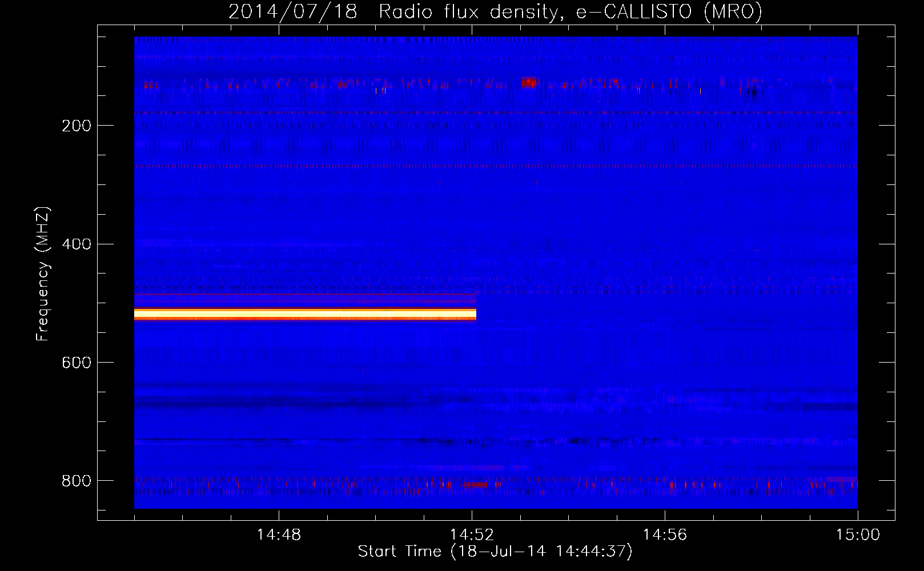Click the 200 frequency tick label
The height and width of the screenshot is (571, 924).
[77, 126]
